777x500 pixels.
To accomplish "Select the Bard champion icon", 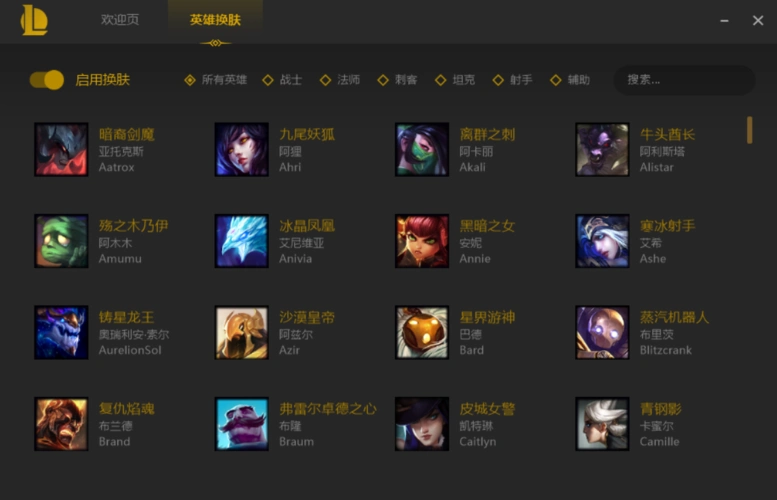I will click(422, 333).
